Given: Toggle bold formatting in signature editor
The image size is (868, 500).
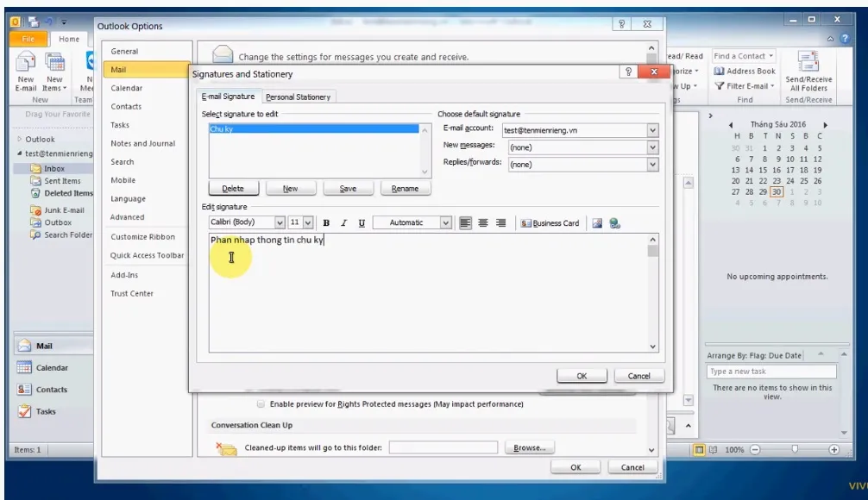Looking at the screenshot, I should (x=326, y=223).
